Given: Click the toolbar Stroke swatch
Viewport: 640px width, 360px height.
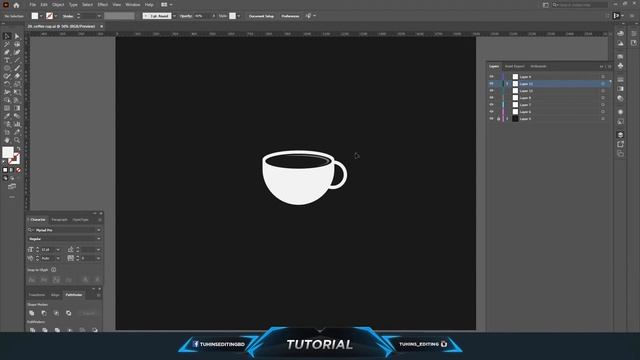Looking at the screenshot, I should (14, 158).
